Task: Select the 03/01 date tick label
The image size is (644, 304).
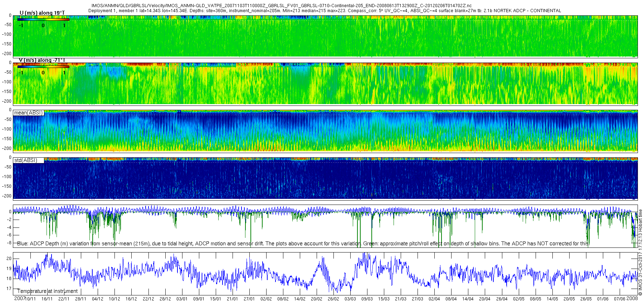Action: 182,299
